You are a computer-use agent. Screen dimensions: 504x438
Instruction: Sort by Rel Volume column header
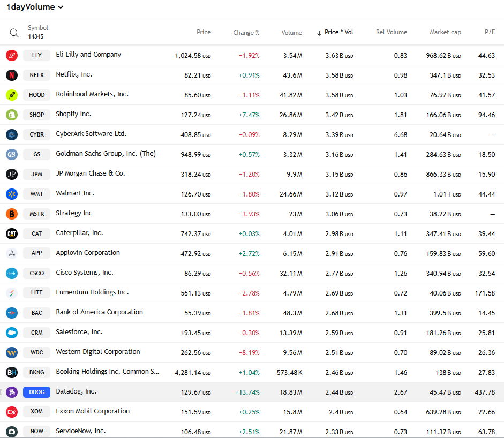(x=391, y=32)
